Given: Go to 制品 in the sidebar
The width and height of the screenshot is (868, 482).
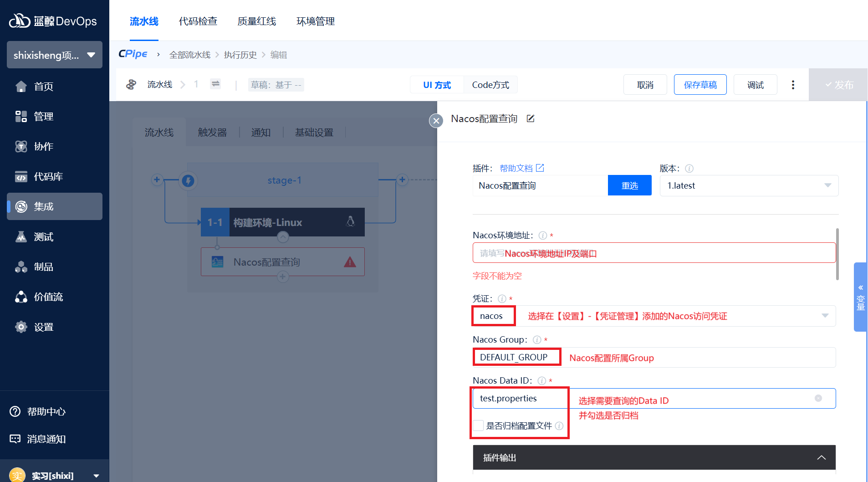Looking at the screenshot, I should pyautogui.click(x=43, y=267).
